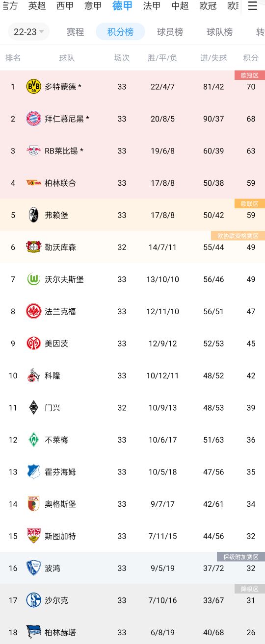
Task: Tap the Wolfsburg club logo
Action: (33, 279)
